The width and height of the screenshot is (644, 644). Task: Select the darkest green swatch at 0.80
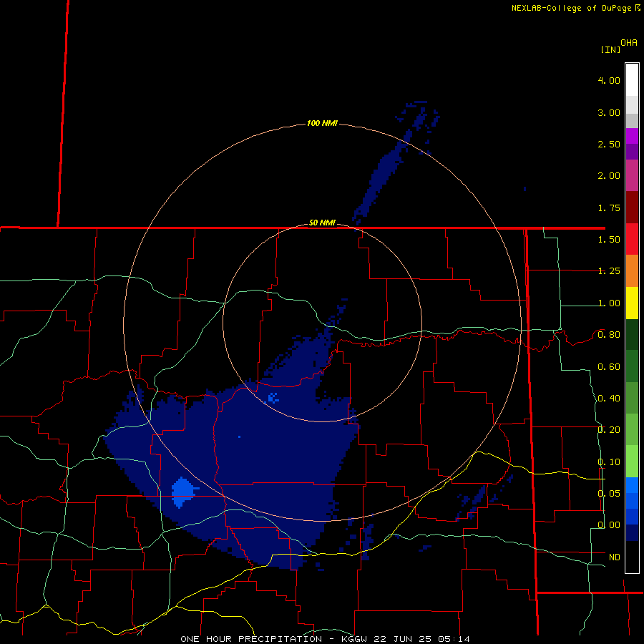(632, 334)
